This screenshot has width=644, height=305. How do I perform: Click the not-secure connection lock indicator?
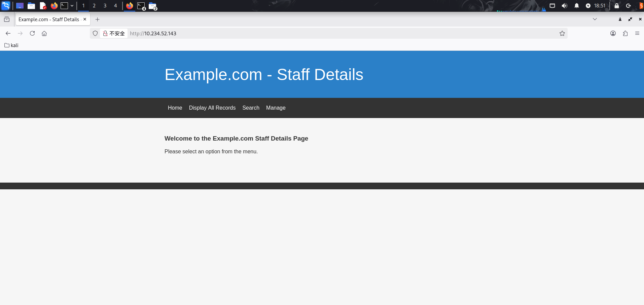coord(114,33)
